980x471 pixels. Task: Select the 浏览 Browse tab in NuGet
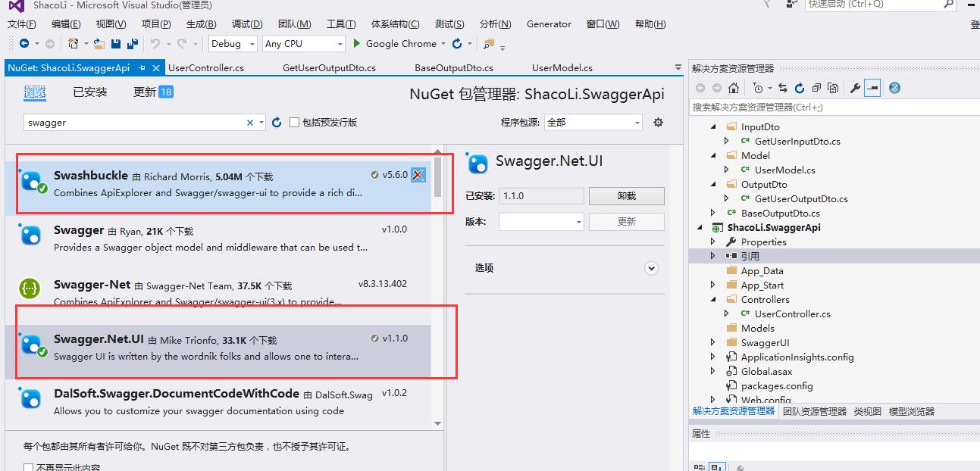(35, 92)
